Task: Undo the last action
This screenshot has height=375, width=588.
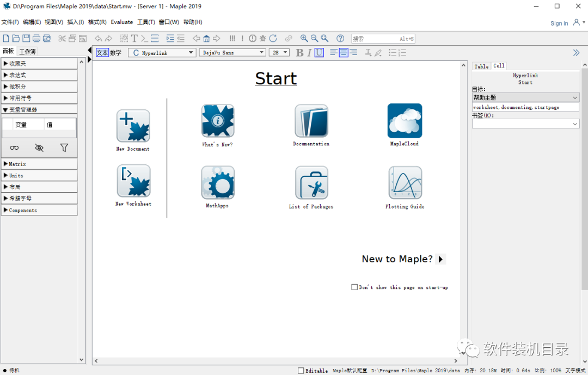Action: pos(98,38)
